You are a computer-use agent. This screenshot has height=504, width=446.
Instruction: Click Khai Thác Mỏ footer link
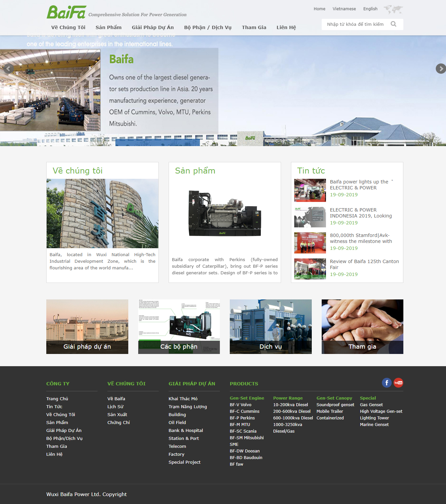pyautogui.click(x=183, y=399)
